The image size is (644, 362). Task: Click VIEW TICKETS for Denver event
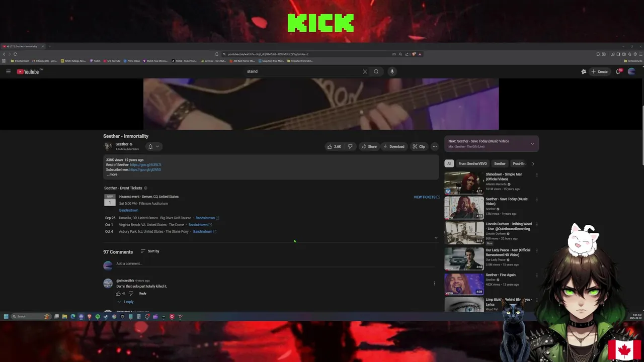tap(426, 197)
